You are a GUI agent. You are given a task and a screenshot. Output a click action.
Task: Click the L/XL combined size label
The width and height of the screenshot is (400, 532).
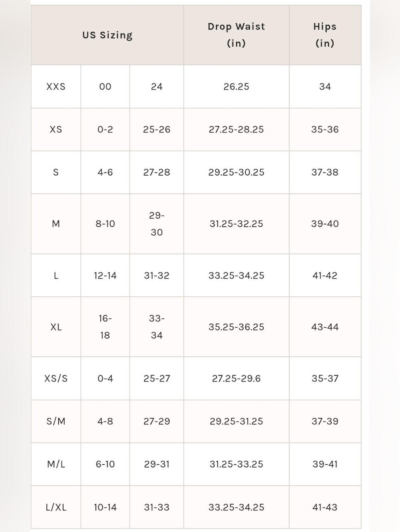click(x=56, y=507)
